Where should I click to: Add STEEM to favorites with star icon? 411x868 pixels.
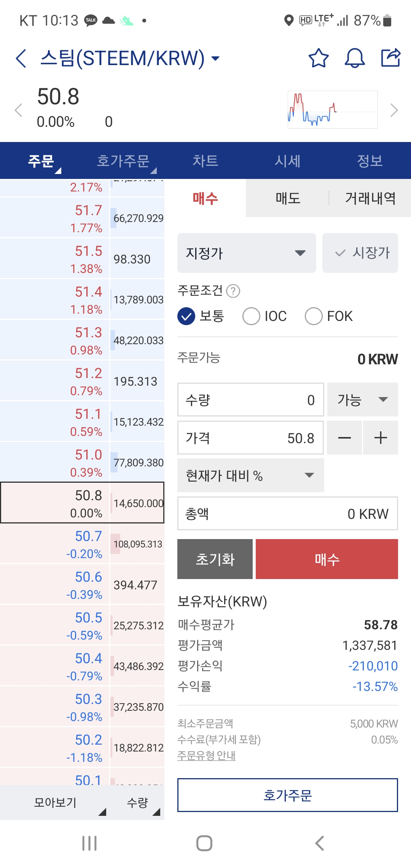318,58
